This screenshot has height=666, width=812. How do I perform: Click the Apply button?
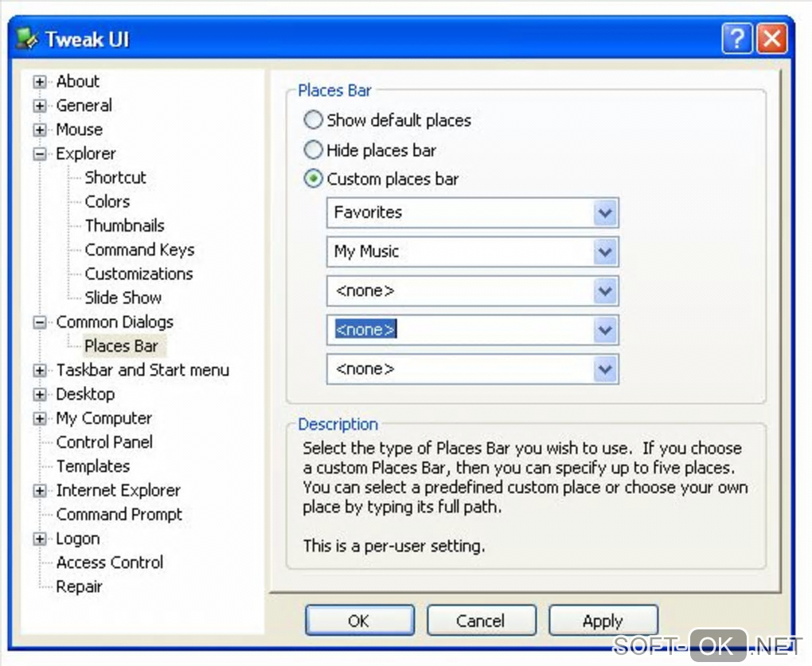[x=603, y=621]
